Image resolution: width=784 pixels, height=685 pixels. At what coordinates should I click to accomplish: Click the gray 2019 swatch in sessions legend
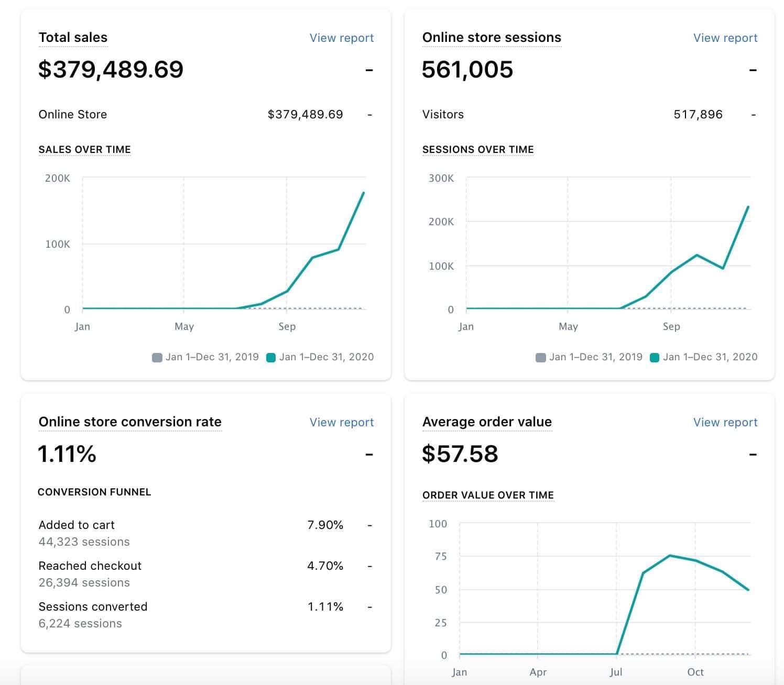point(540,358)
